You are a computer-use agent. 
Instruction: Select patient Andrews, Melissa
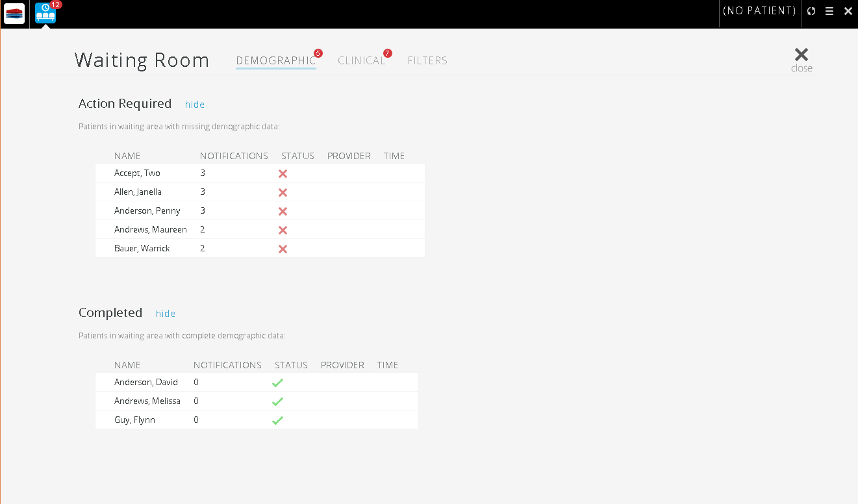[x=147, y=401]
